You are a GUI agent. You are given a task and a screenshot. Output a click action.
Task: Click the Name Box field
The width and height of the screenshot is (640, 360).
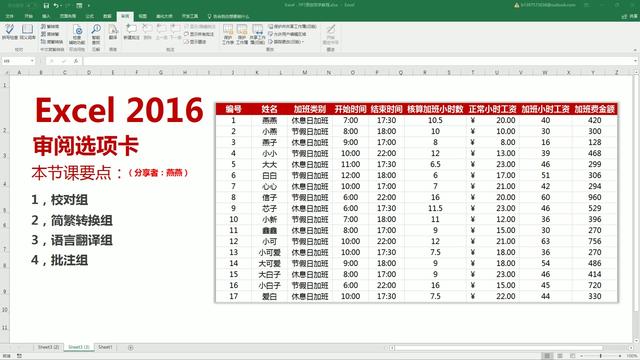pos(16,61)
